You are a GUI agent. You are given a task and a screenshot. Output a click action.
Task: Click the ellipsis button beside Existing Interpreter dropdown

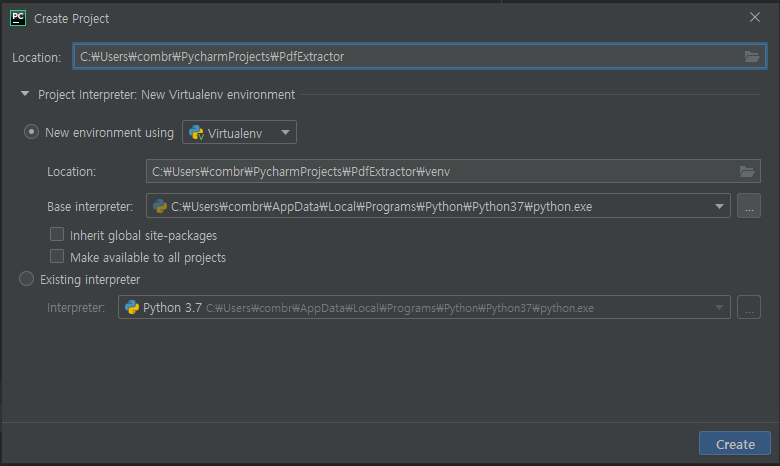click(749, 307)
